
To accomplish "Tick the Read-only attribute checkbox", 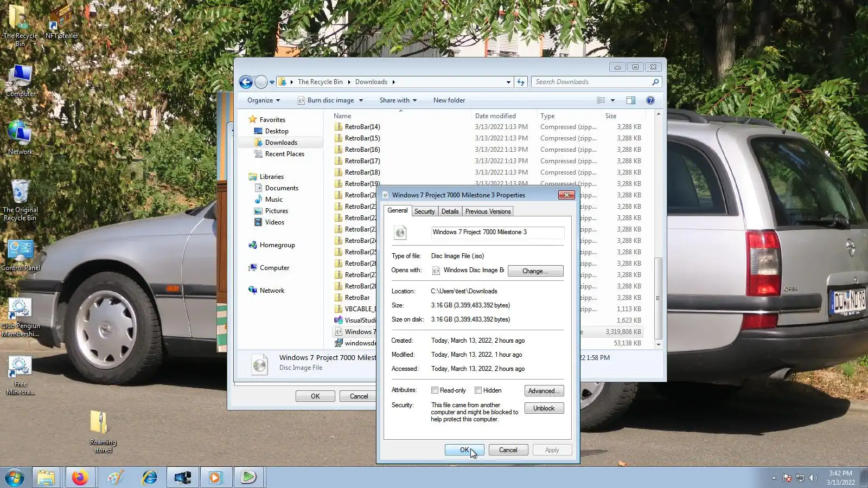I will [x=435, y=390].
